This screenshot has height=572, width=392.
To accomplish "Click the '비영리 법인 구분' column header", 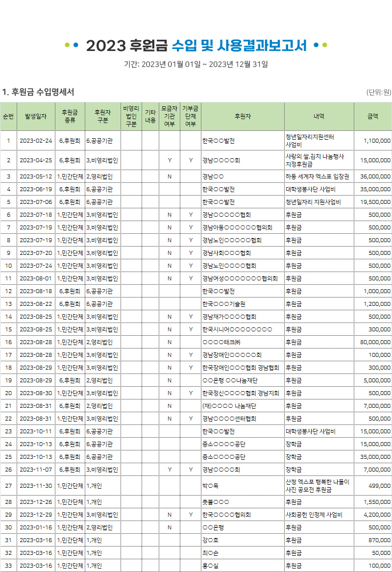I will [131, 116].
